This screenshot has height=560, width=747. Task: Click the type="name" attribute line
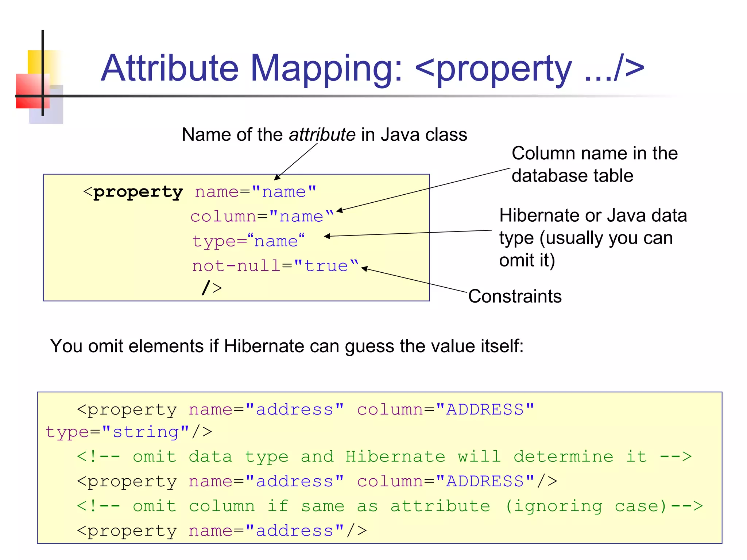click(x=248, y=241)
